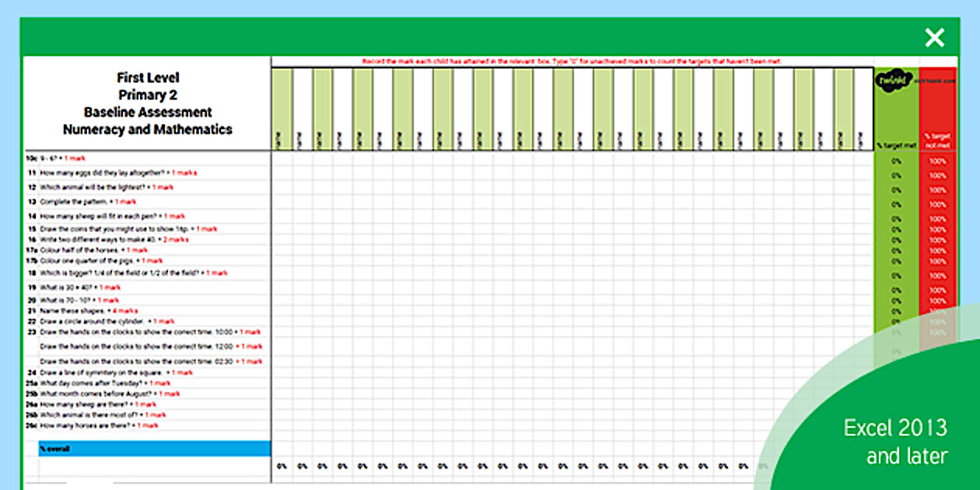Image resolution: width=980 pixels, height=490 pixels.
Task: Click the 'Excel 2013 and later' badge
Action: click(893, 440)
